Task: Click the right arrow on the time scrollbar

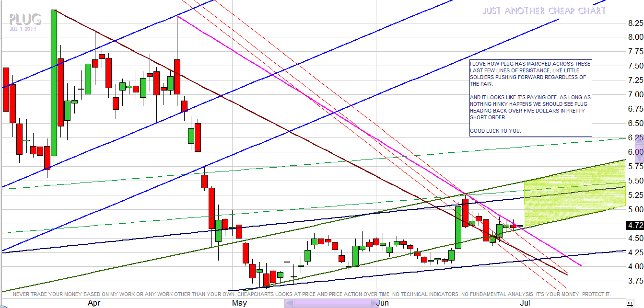Action: [374, 303]
